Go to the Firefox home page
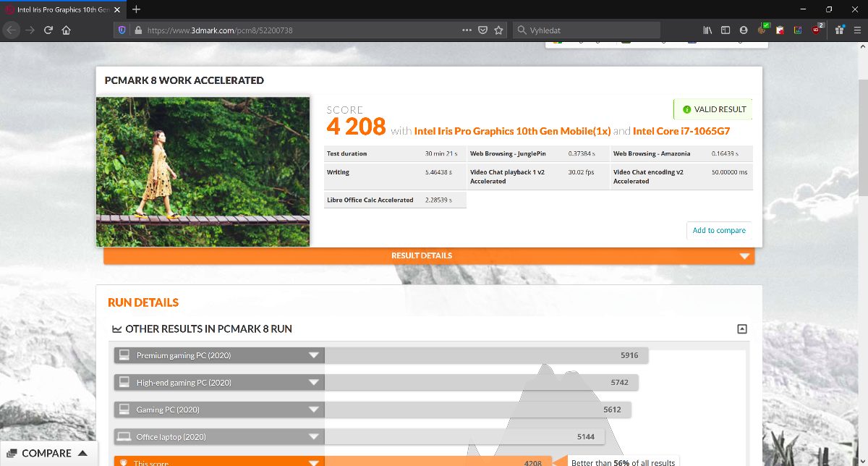 coord(66,30)
